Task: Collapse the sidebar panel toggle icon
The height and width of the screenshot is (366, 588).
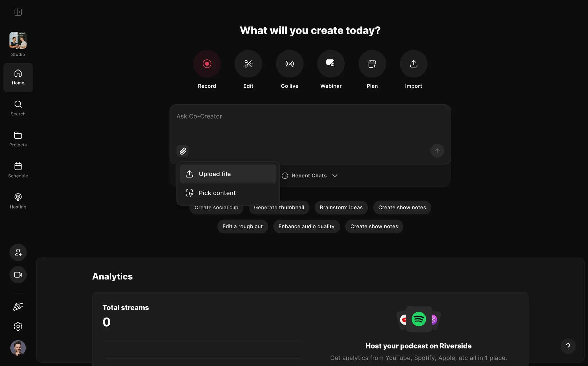Action: click(18, 12)
